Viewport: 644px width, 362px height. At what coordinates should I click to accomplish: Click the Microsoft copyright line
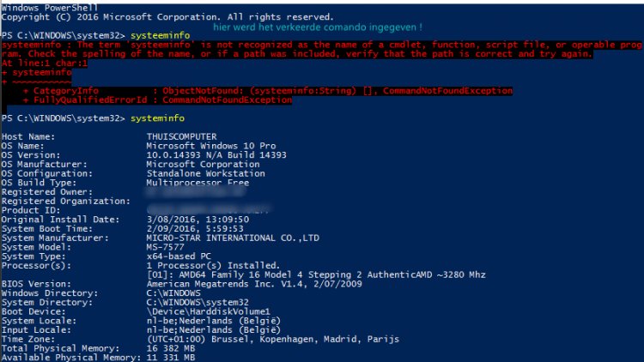pos(167,16)
